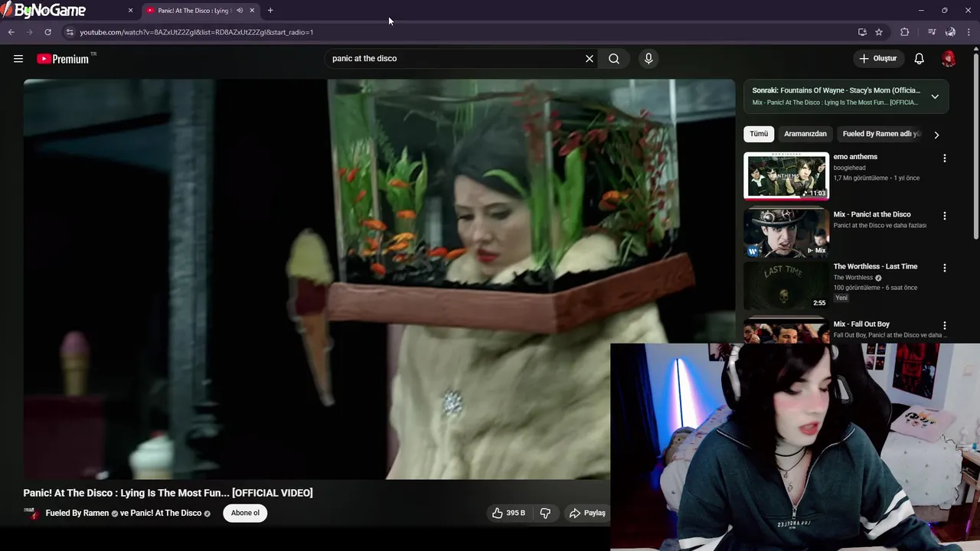Mute the Panic! At The Disco tab
This screenshot has height=551, width=980.
[x=240, y=11]
